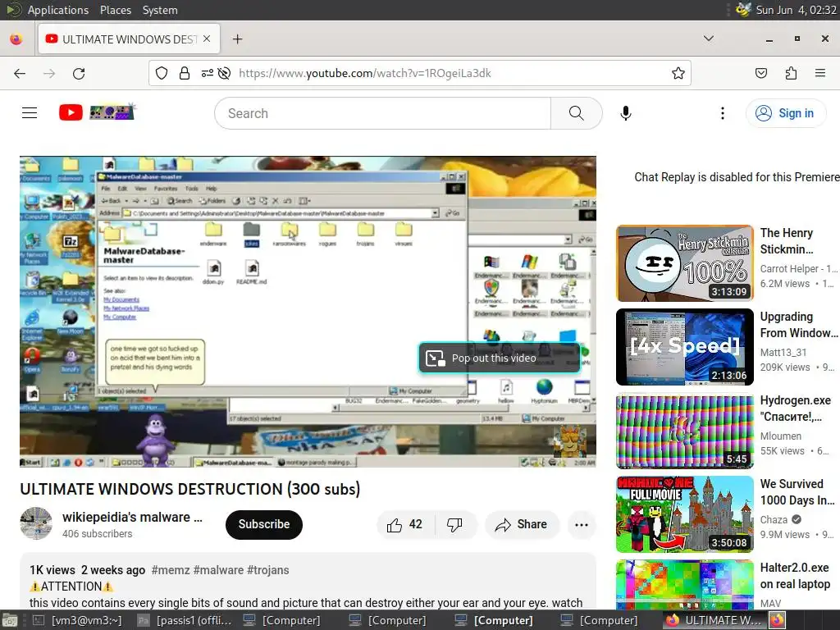Click the YouTube search magnifier button
Viewport: 840px width, 630px height.
coord(577,113)
